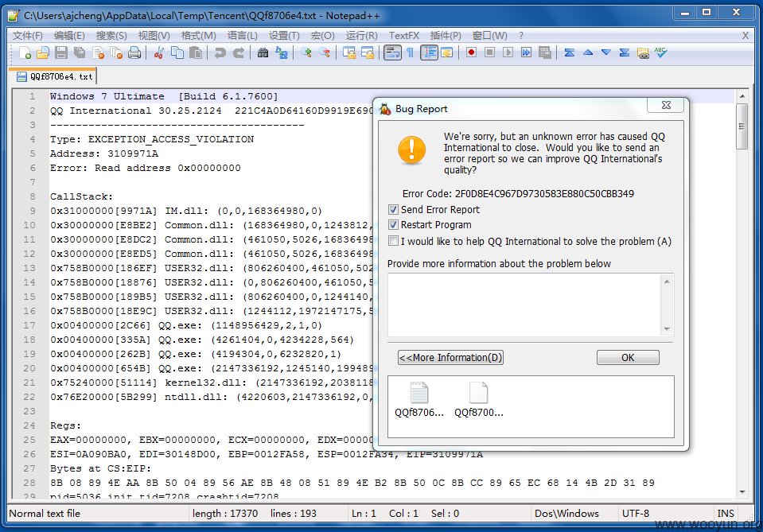Copy selection using the Copy toolbar icon

click(x=177, y=52)
